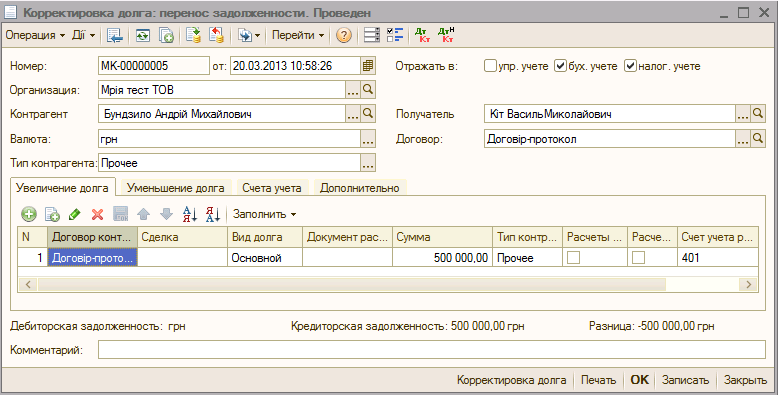Open the create-based-on dropdown icon
This screenshot has width=778, height=395.
pyautogui.click(x=248, y=35)
